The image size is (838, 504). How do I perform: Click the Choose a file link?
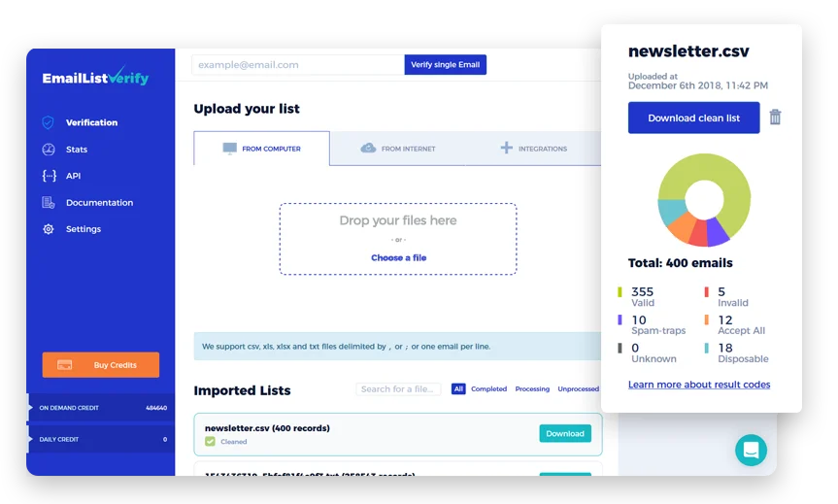[399, 257]
